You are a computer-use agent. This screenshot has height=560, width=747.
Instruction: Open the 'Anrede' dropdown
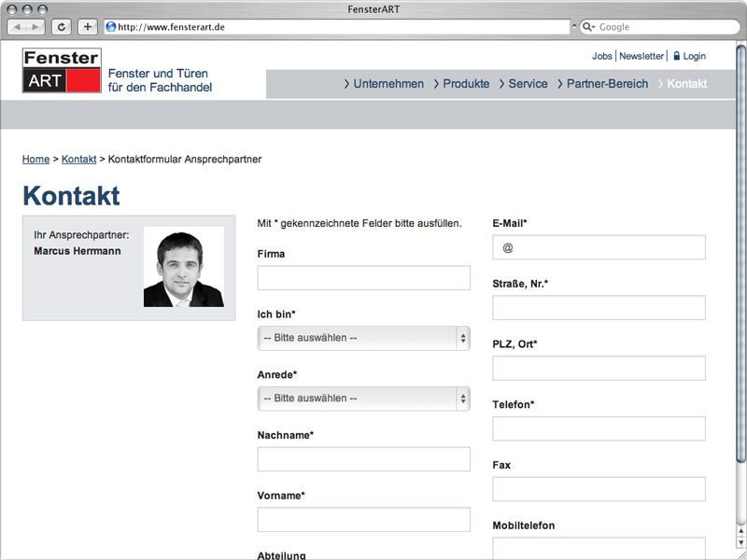(x=363, y=399)
